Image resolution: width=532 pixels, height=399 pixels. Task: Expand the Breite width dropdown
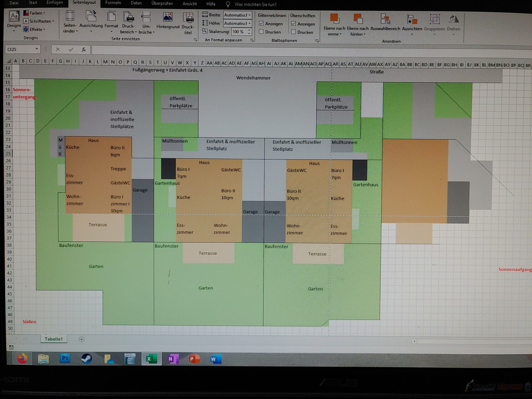point(249,15)
